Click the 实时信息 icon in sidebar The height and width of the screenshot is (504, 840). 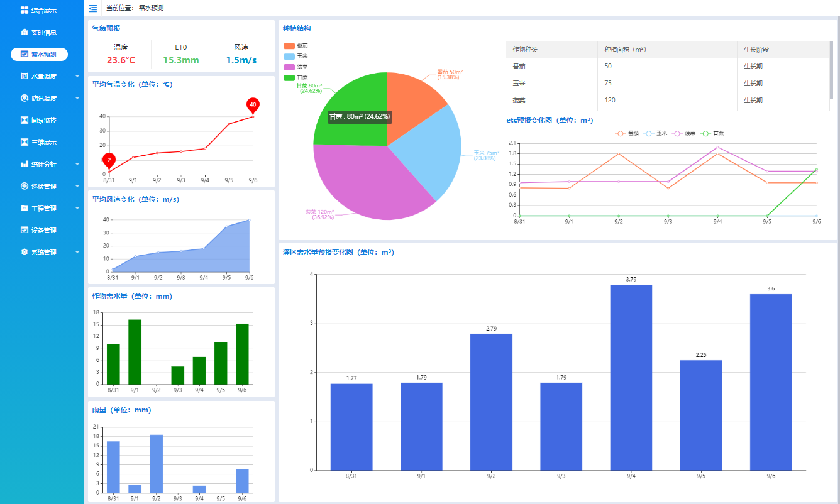coord(25,32)
